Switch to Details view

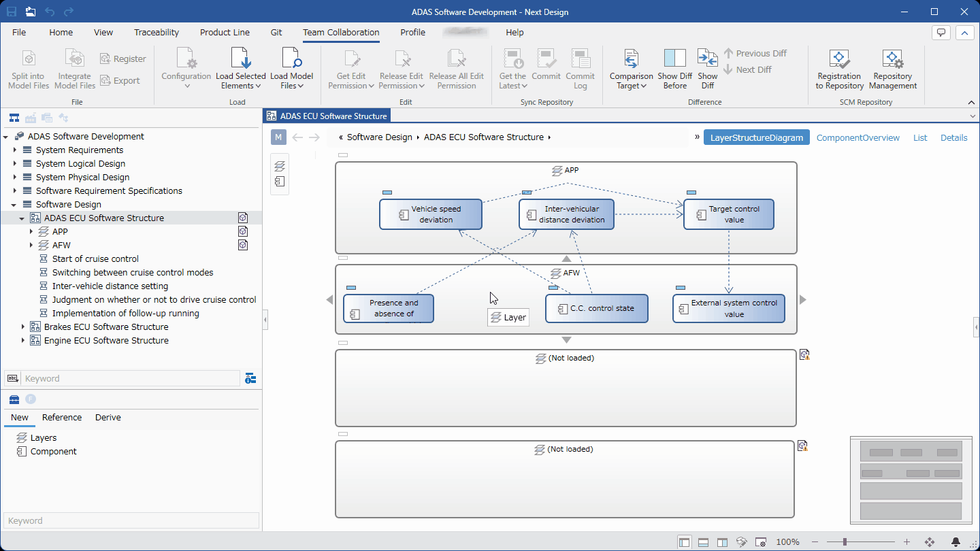coord(954,137)
